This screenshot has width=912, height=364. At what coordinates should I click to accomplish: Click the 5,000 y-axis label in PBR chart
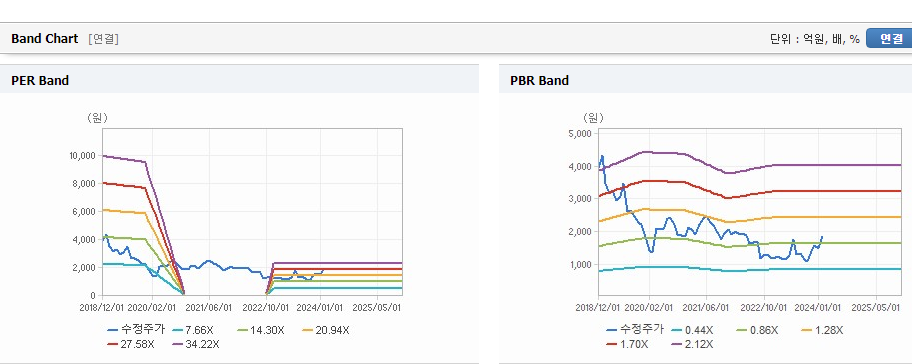[x=580, y=134]
